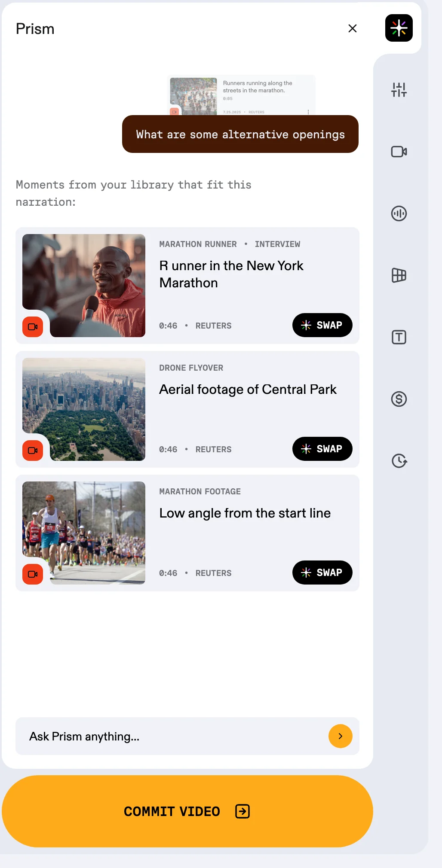Open the history clock panel
Image resolution: width=442 pixels, height=868 pixels.
point(399,461)
